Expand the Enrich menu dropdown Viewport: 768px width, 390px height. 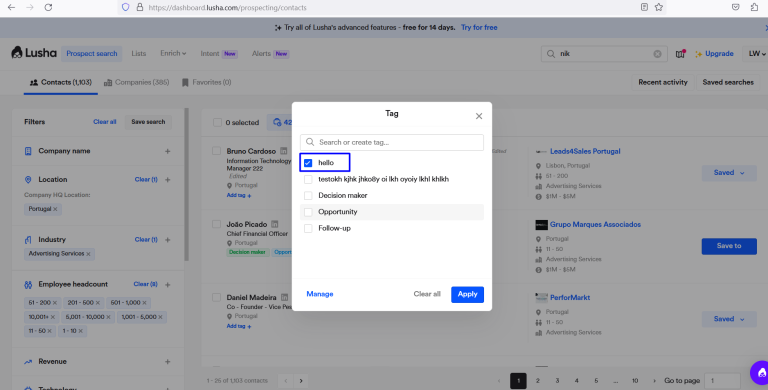click(173, 53)
